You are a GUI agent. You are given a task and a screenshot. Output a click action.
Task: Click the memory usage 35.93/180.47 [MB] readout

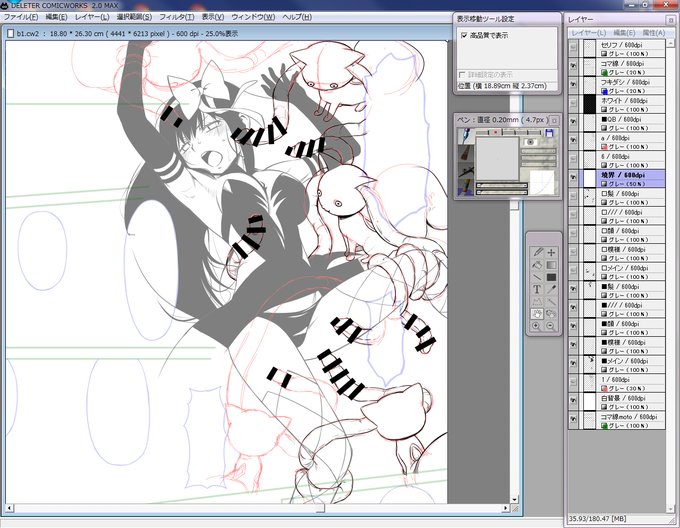[x=598, y=518]
